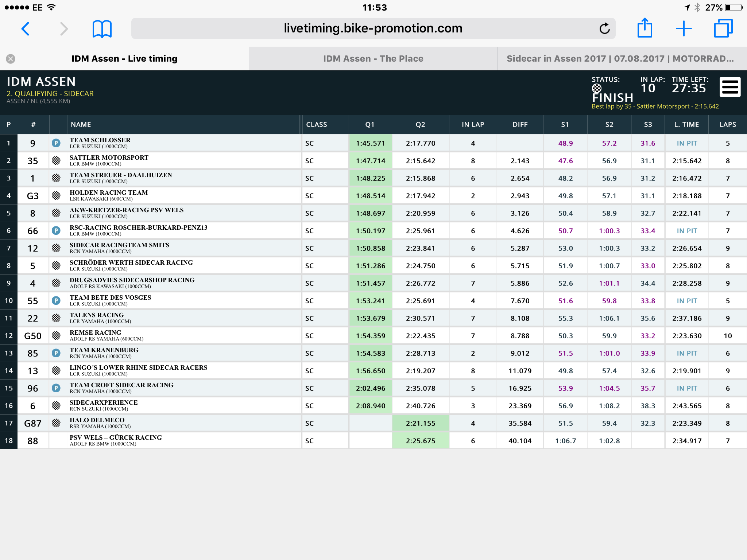Open the bookmarks book icon

coord(102,29)
